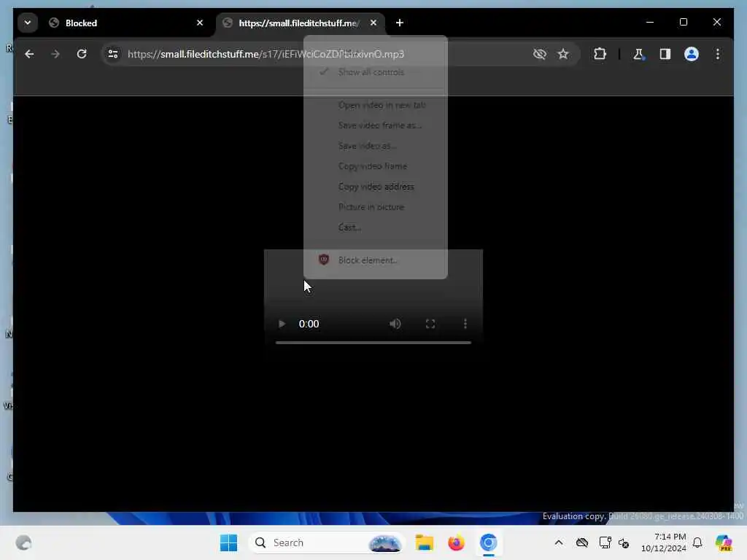Choose Cast from context menu
Viewport: 747px width, 560px height.
376,227
